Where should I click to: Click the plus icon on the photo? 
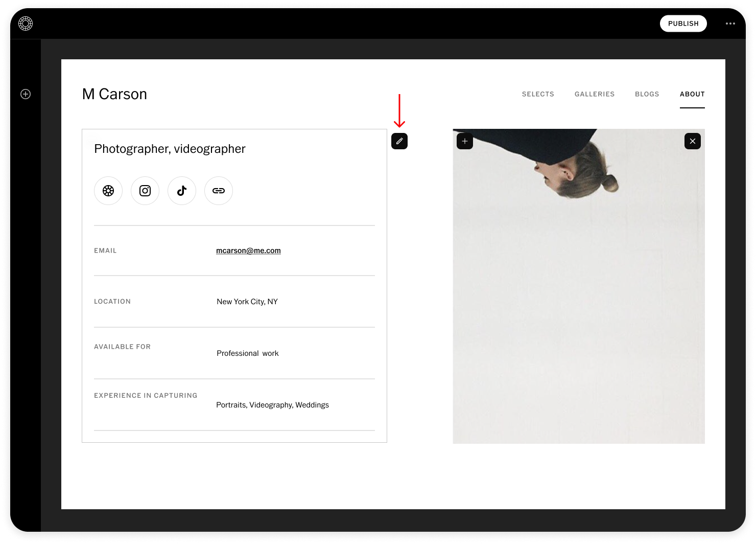coord(465,141)
